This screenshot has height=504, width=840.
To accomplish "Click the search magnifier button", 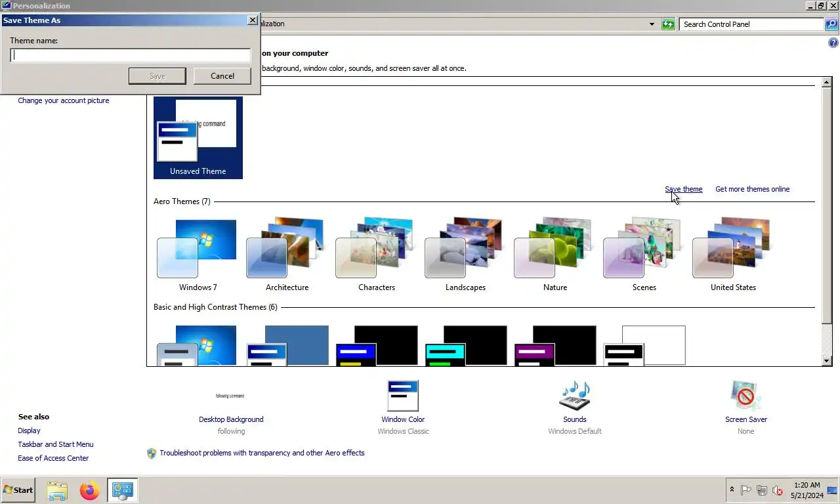I will click(831, 24).
